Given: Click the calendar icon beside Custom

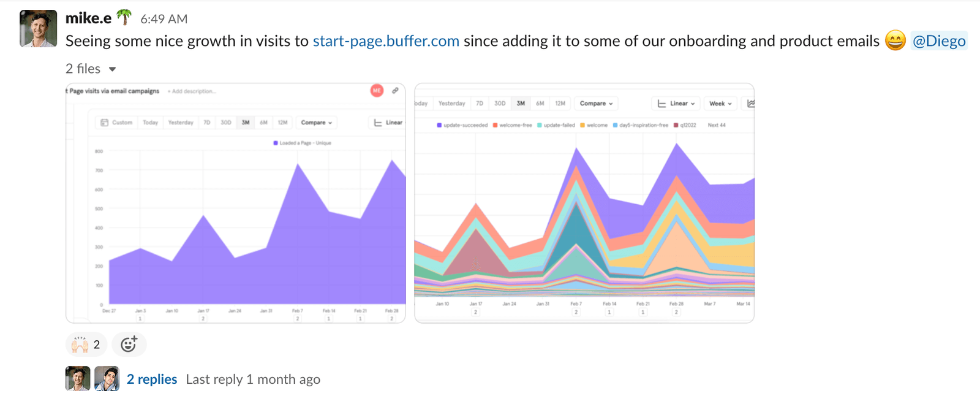Looking at the screenshot, I should [x=105, y=122].
